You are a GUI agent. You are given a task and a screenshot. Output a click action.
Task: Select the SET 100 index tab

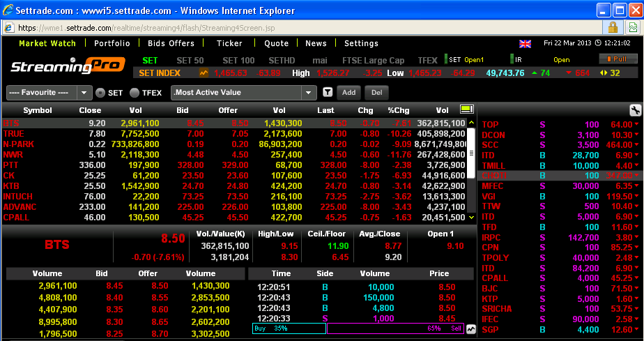click(x=238, y=61)
